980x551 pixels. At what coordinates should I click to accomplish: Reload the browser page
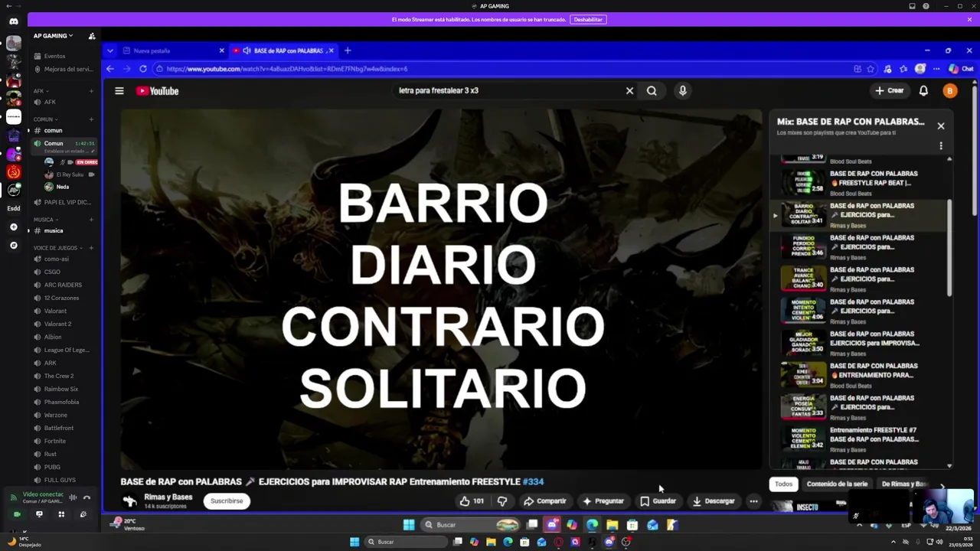pyautogui.click(x=143, y=69)
